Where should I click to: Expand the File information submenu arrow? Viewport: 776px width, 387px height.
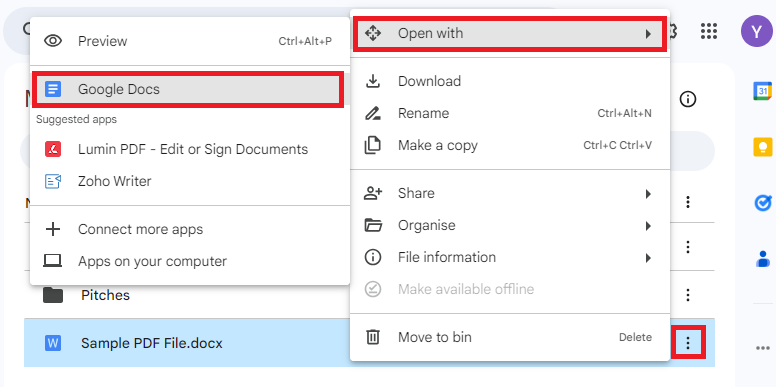click(648, 258)
